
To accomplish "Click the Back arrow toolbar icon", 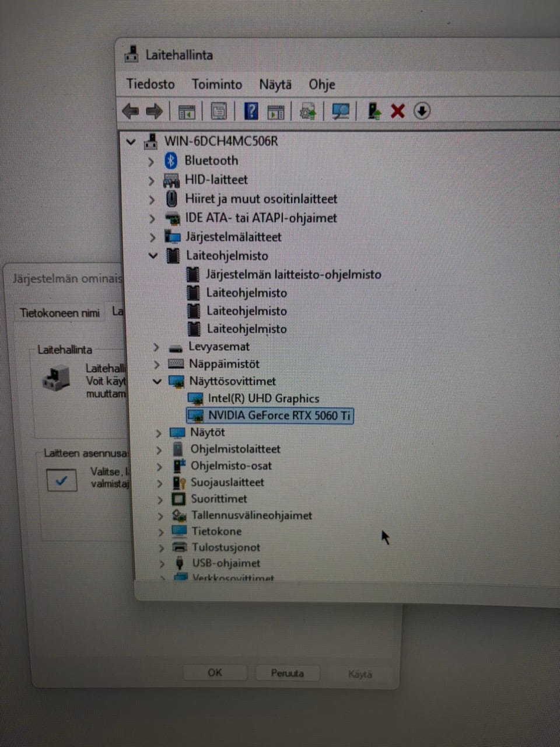I will tap(130, 111).
